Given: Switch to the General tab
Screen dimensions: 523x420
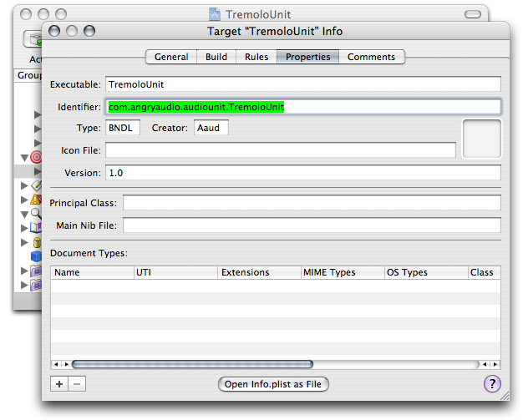Looking at the screenshot, I should pos(171,57).
